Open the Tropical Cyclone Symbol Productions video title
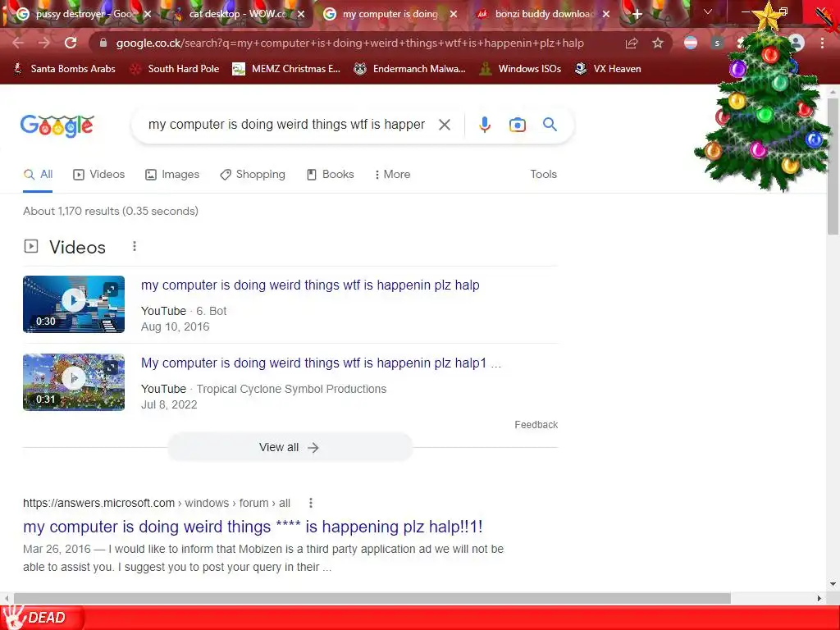Image resolution: width=840 pixels, height=630 pixels. click(321, 363)
